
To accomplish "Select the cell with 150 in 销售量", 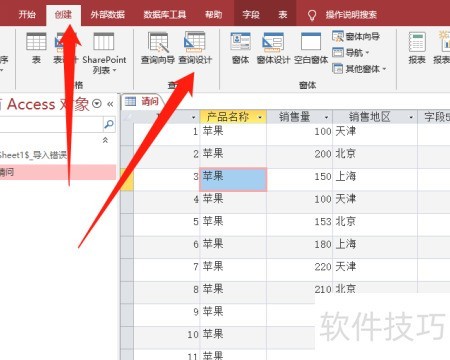I will point(300,176).
